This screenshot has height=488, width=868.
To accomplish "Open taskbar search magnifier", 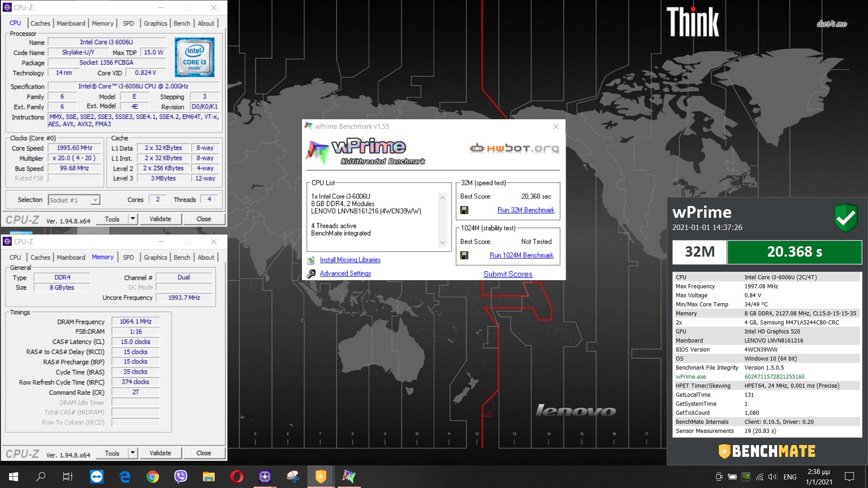I will 41,477.
